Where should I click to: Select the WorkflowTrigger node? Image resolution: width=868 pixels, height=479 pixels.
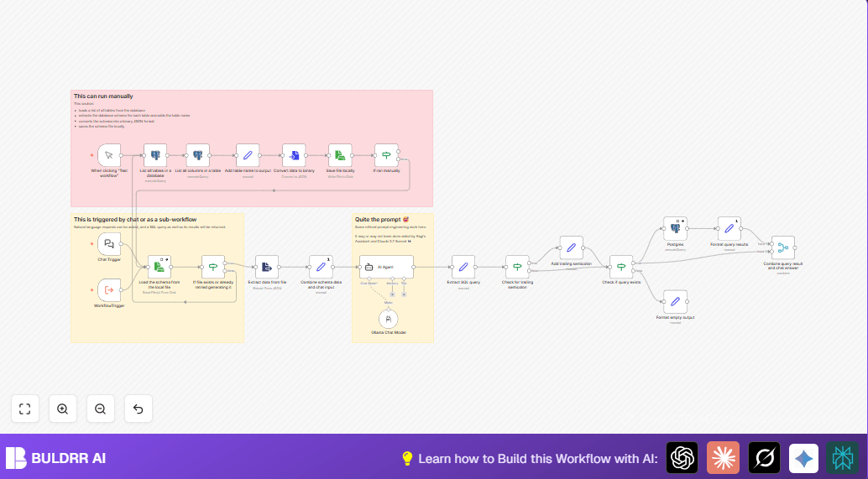(x=109, y=290)
